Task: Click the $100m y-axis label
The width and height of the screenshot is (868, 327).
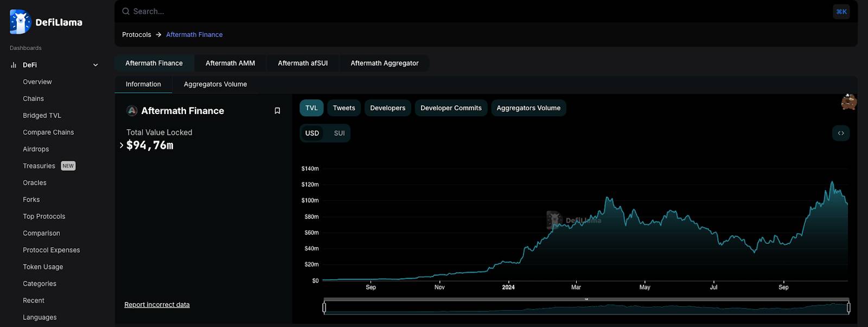Action: click(310, 201)
